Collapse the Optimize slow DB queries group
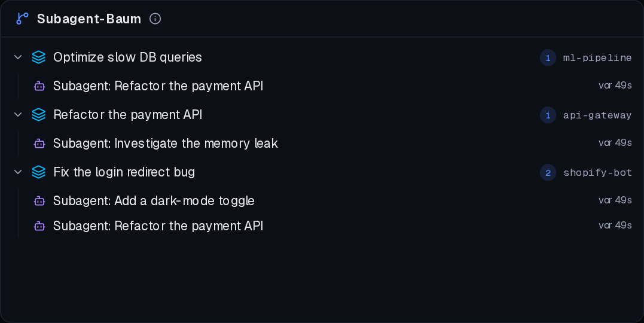This screenshot has width=644, height=323. tap(18, 57)
